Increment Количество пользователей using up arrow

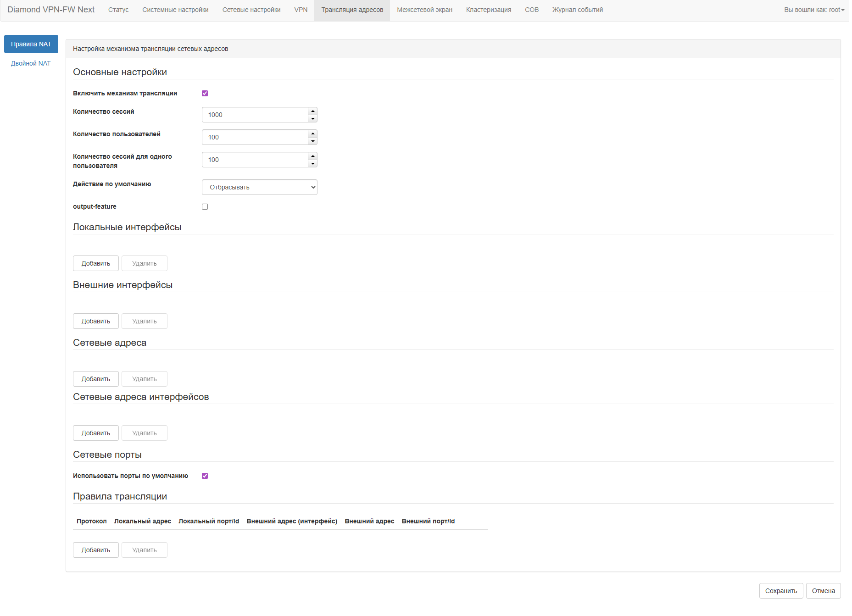tap(312, 133)
